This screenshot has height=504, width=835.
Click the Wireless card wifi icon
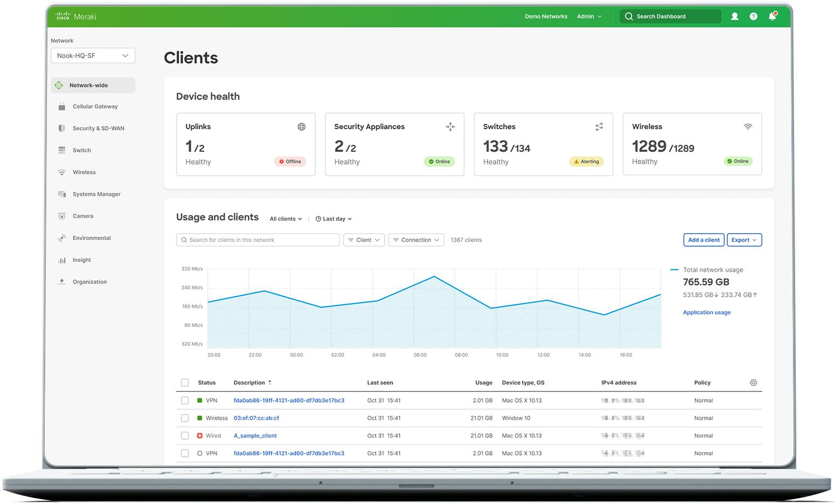(x=748, y=127)
